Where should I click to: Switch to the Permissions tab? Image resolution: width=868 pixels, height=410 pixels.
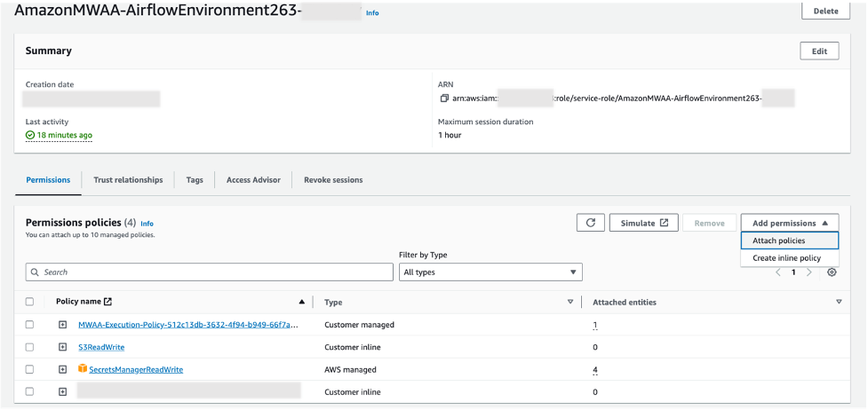[48, 180]
